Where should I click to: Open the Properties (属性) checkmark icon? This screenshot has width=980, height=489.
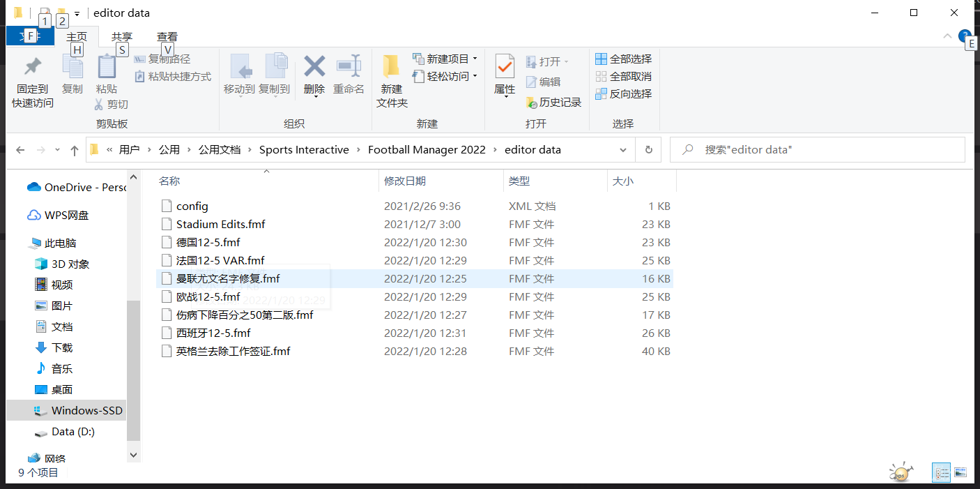click(504, 67)
